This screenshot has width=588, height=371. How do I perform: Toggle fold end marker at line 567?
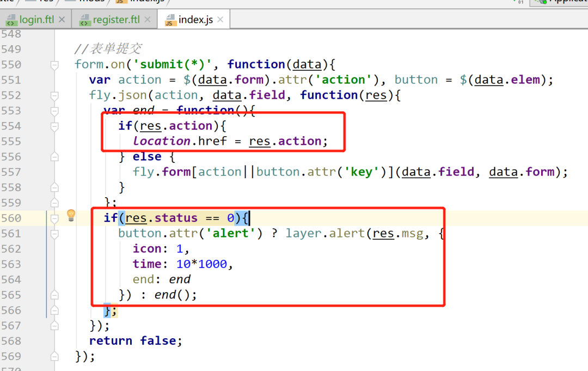click(x=54, y=326)
